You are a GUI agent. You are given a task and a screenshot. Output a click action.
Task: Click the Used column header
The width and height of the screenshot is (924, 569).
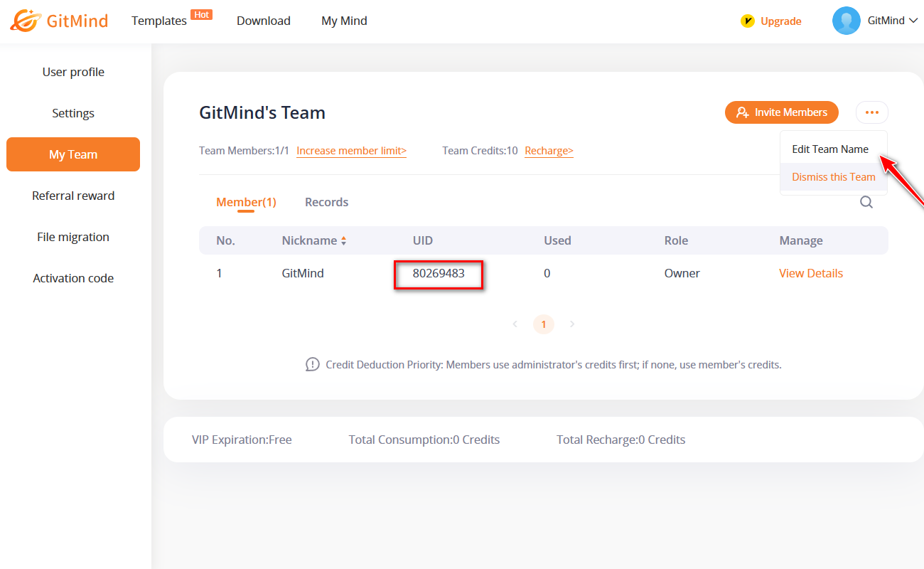click(x=557, y=240)
